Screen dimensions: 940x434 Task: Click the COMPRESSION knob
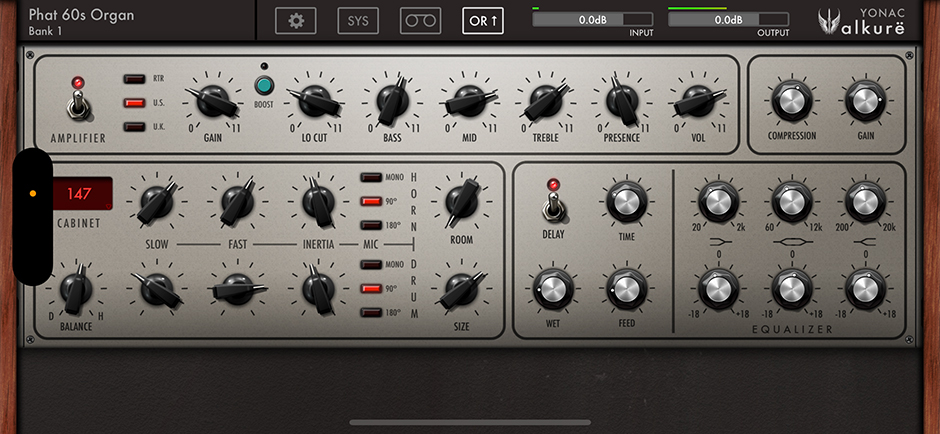pos(791,101)
